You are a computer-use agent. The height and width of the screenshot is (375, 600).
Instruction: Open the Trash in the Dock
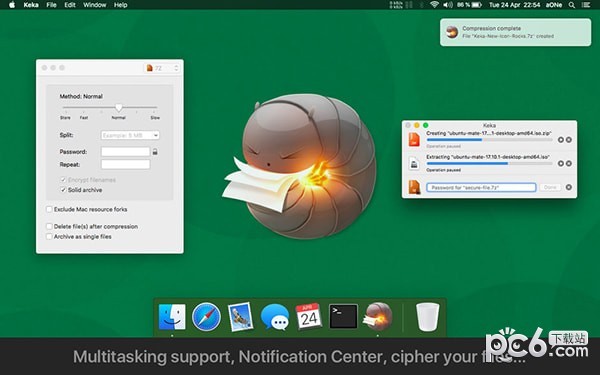pos(427,317)
